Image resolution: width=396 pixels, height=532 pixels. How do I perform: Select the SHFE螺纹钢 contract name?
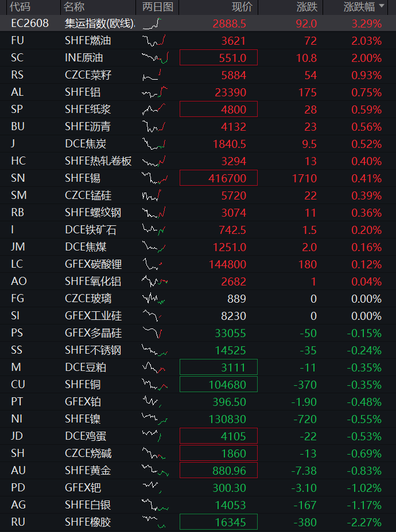[x=93, y=213]
